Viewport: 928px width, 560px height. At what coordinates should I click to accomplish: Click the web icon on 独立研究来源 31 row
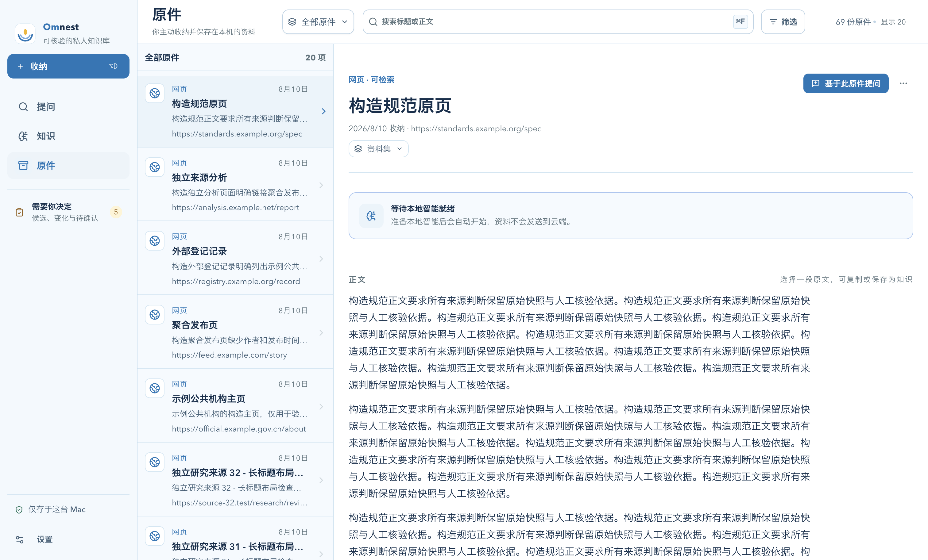[x=154, y=535]
